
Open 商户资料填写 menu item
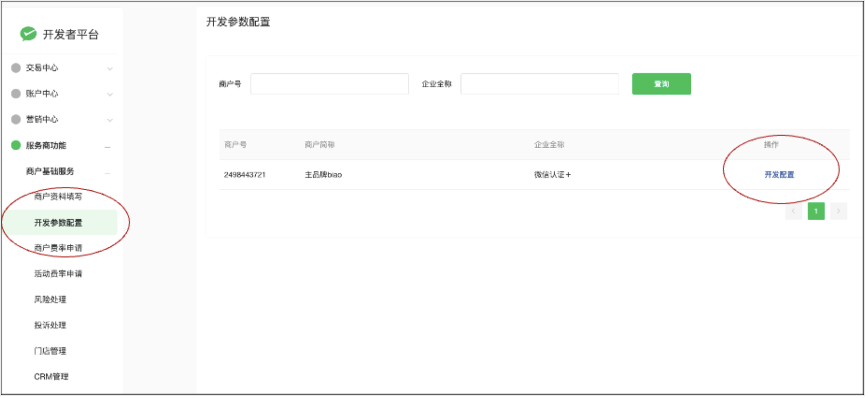[58, 196]
